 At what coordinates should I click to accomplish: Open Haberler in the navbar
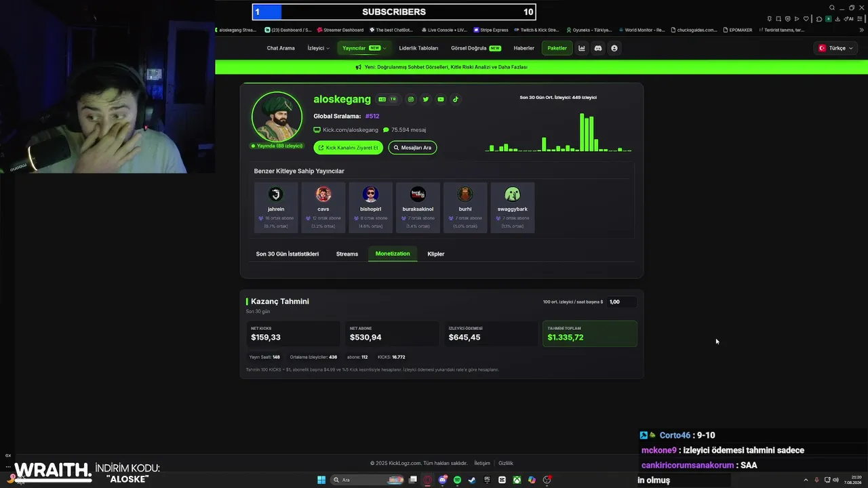(x=524, y=48)
